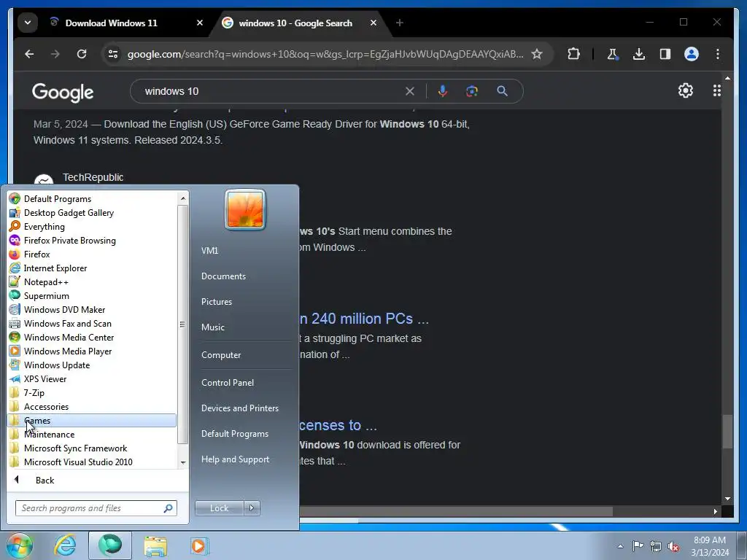This screenshot has height=560, width=747.
Task: Click the Google logo
Action: pyautogui.click(x=63, y=93)
